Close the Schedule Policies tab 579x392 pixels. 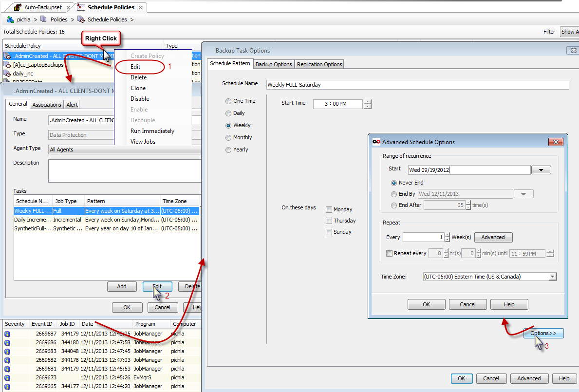click(141, 7)
